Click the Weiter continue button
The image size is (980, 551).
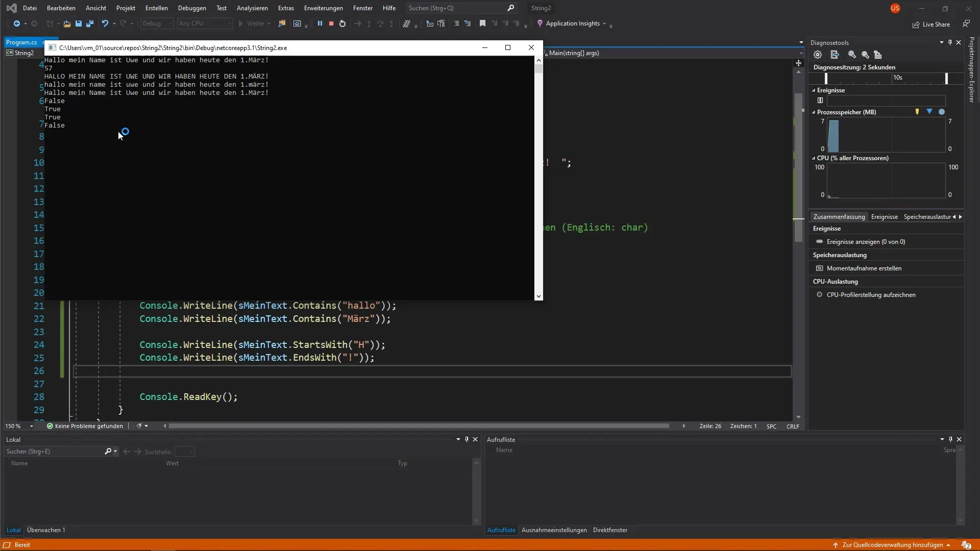(x=254, y=23)
